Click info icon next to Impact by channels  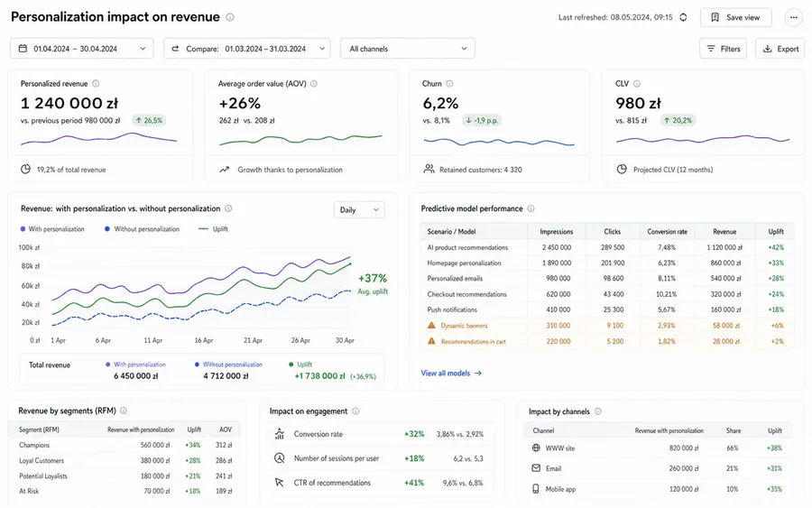598,411
